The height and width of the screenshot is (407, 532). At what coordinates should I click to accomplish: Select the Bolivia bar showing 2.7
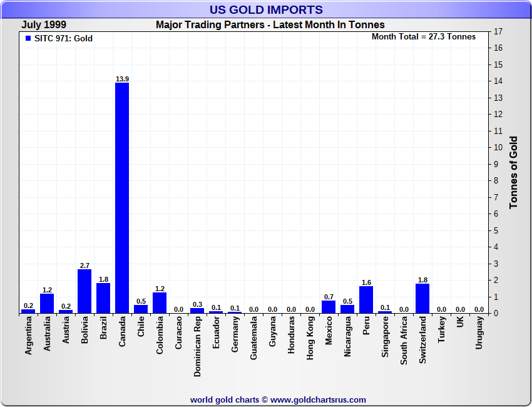pyautogui.click(x=84, y=291)
